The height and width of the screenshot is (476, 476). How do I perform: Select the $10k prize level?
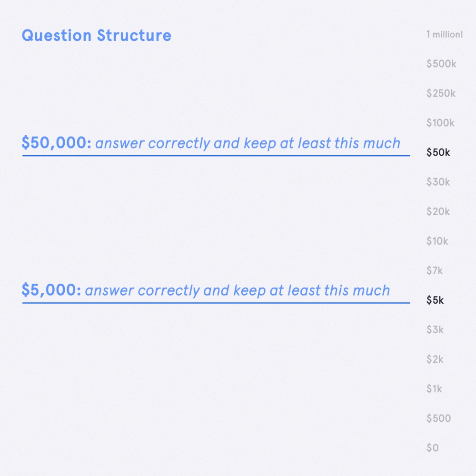coord(437,241)
